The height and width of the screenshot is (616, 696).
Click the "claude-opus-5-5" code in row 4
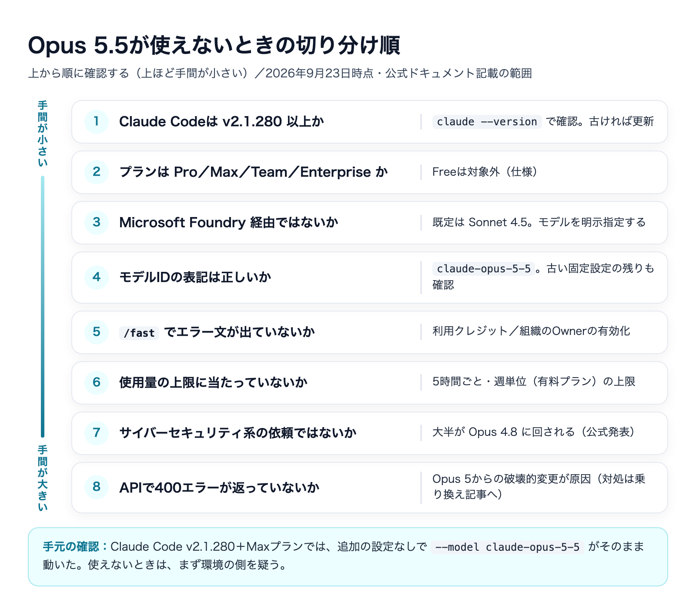point(483,269)
